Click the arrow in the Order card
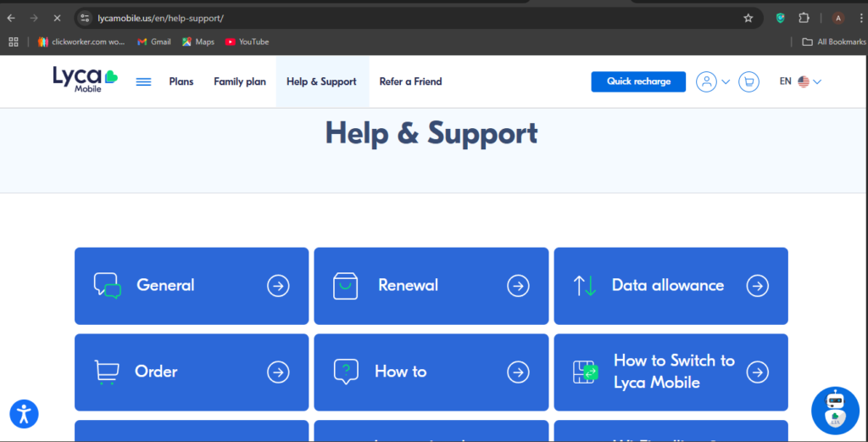This screenshot has height=442, width=868. click(278, 372)
